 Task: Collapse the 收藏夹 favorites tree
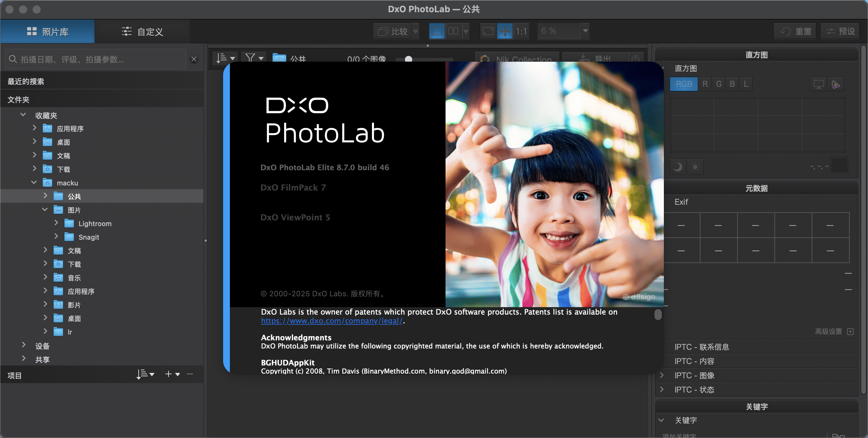[x=23, y=115]
